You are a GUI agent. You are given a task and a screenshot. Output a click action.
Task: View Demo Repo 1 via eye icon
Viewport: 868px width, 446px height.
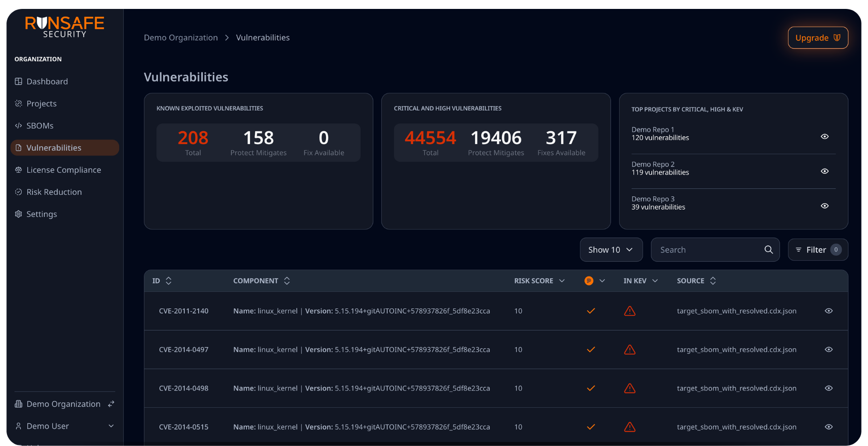tap(825, 136)
